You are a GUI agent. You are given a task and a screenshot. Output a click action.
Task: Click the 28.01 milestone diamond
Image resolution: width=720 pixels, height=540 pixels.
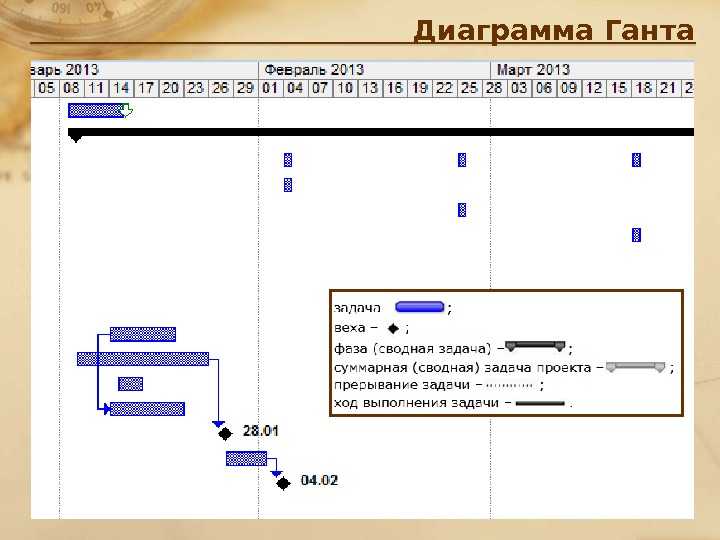[x=225, y=433]
